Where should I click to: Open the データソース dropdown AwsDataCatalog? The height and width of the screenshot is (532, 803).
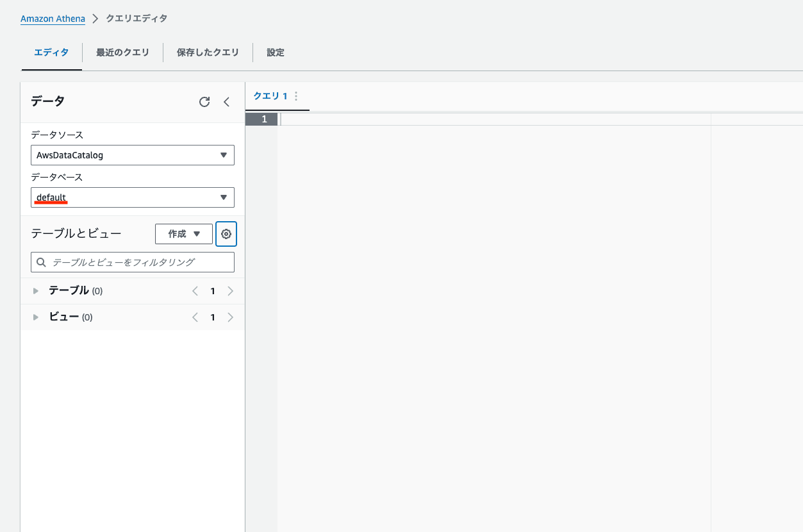tap(133, 155)
